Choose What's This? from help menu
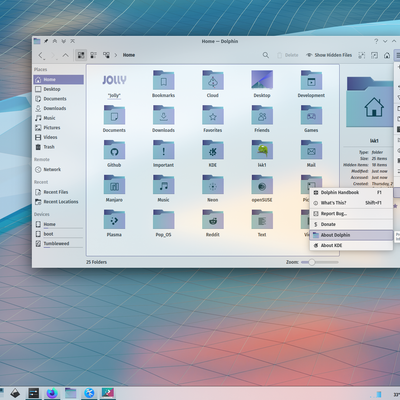400x400 pixels. [351, 203]
